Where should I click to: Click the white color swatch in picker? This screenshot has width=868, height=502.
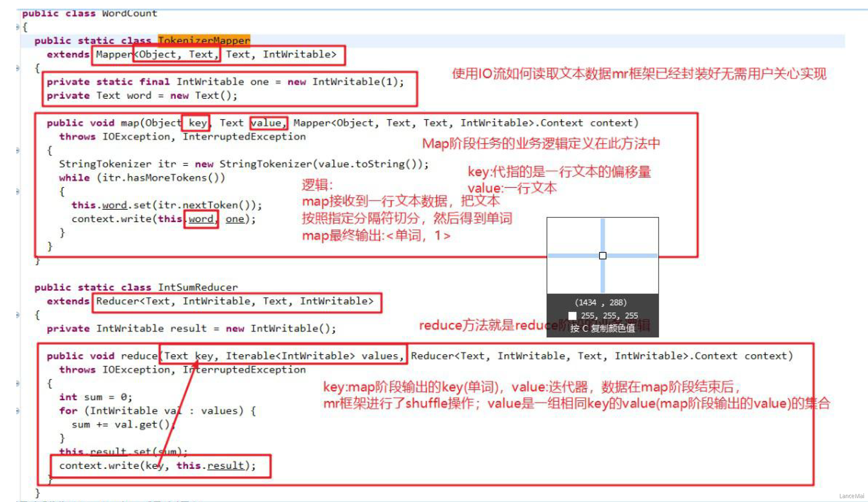pos(572,315)
